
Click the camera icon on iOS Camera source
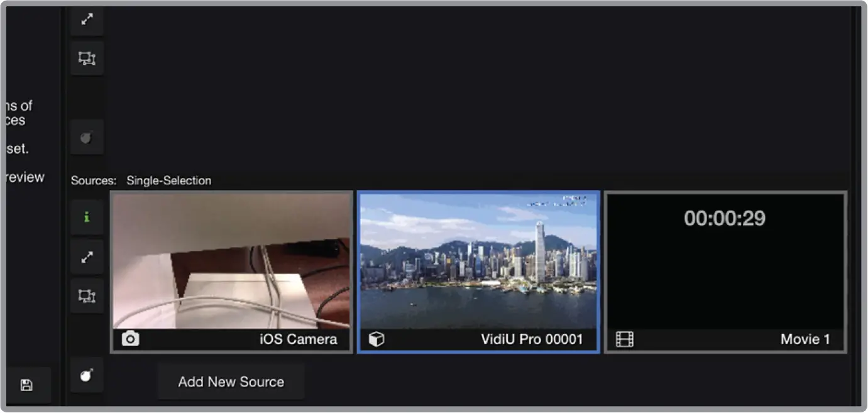[x=130, y=339]
